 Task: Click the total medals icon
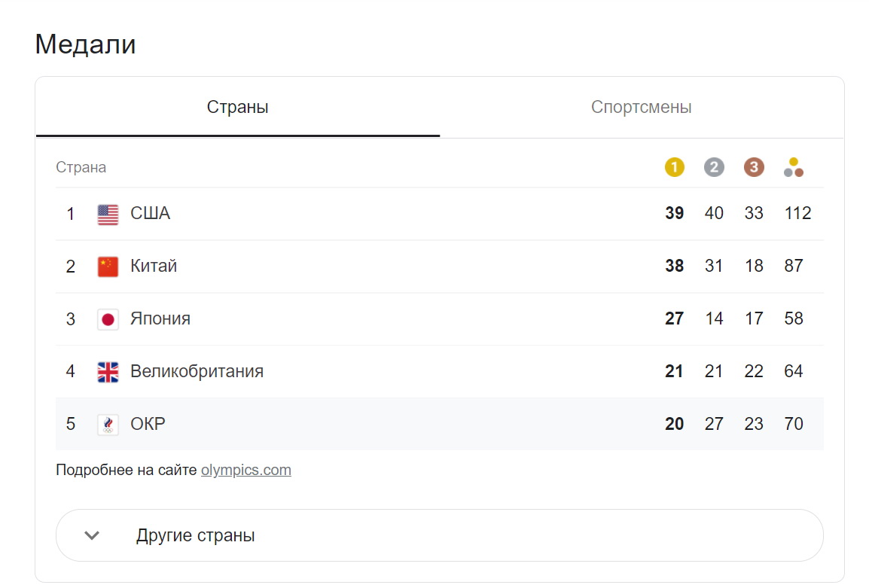(794, 167)
